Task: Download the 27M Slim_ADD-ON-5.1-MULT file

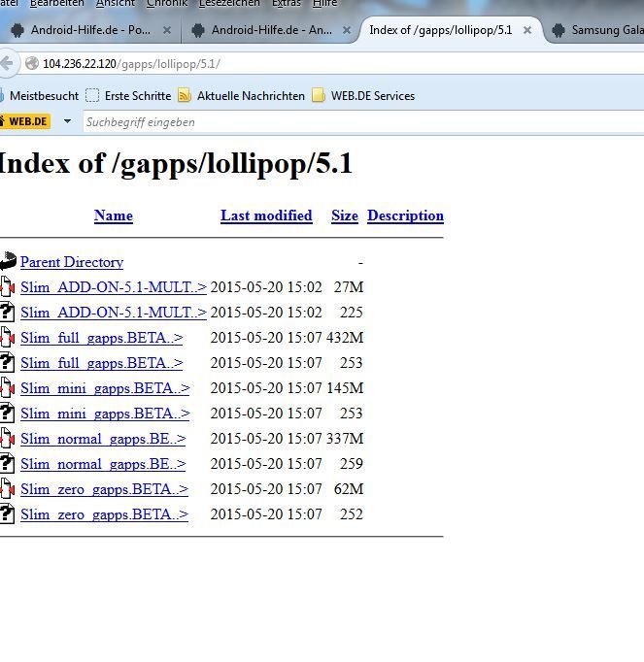Action: pyautogui.click(x=114, y=287)
